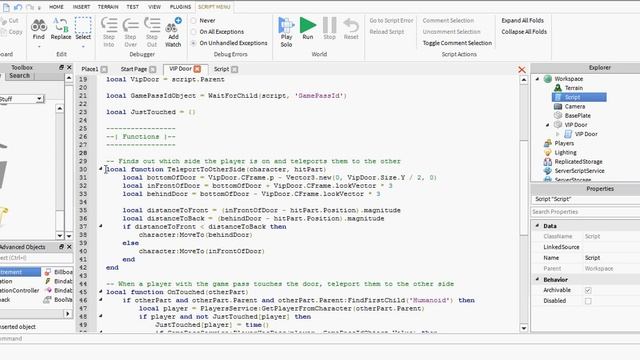Click the Reset world button
Image resolution: width=640 pixels, height=360 pixels.
351,29
